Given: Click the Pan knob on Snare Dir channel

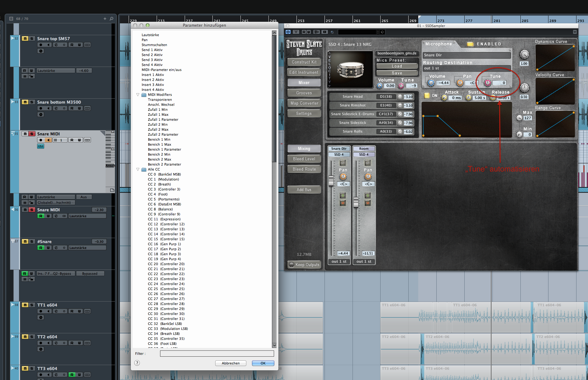Looking at the screenshot, I should (x=343, y=177).
